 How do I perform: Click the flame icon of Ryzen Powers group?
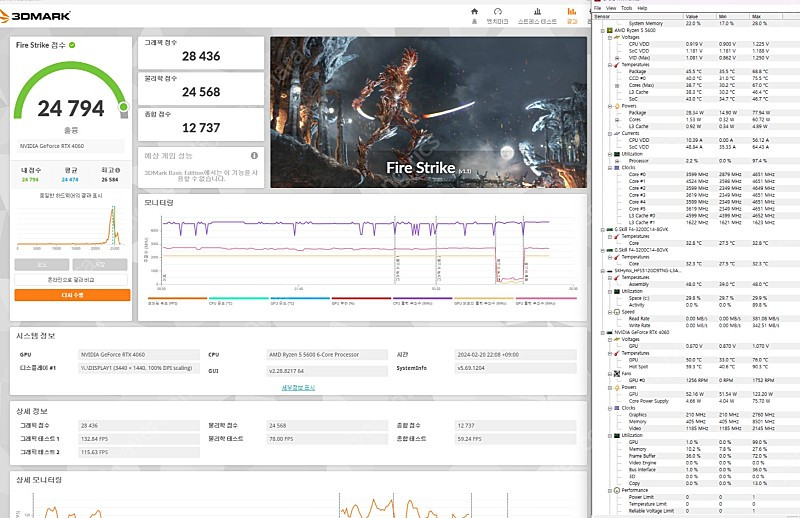[616, 106]
